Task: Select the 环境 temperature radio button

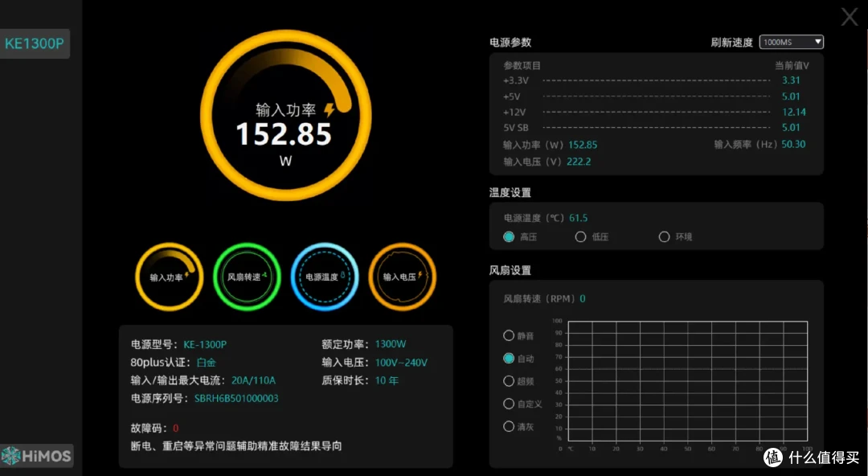Action: point(664,236)
